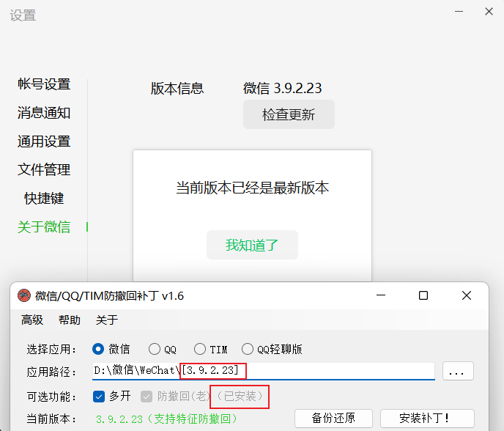Screen dimensions: 504x431
Task: Open the 关于 menu in patcher
Action: coord(107,320)
